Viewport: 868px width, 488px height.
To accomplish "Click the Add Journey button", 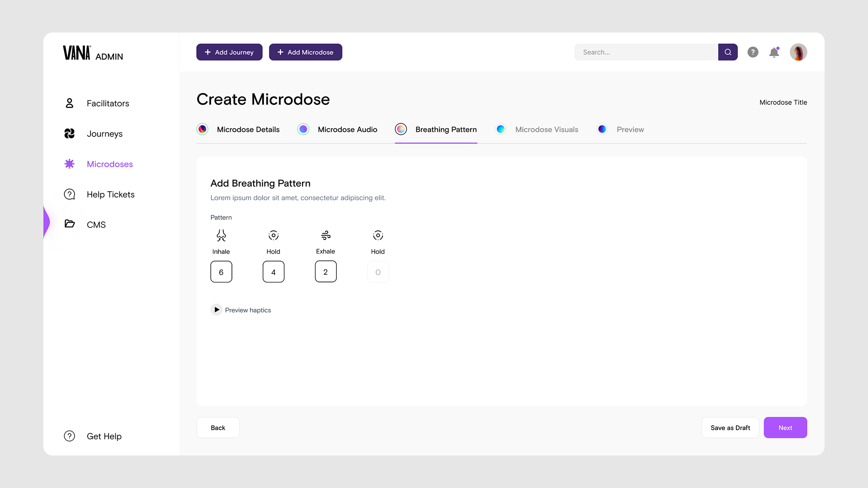I will click(229, 52).
